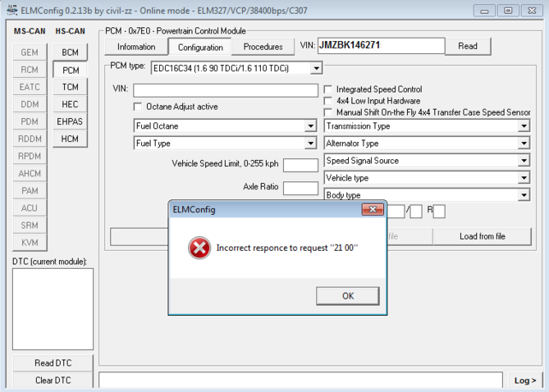Click the ELMConfig app icon in title bar

(x=12, y=10)
